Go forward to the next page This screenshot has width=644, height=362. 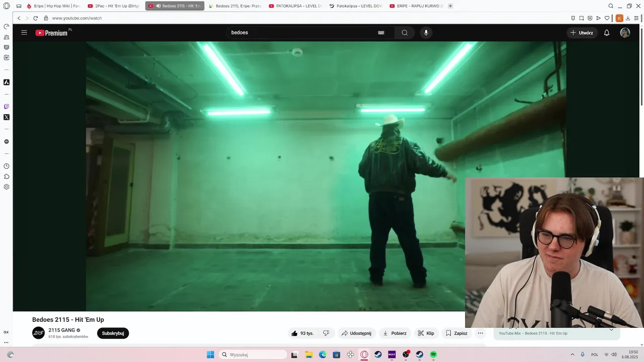tap(27, 18)
